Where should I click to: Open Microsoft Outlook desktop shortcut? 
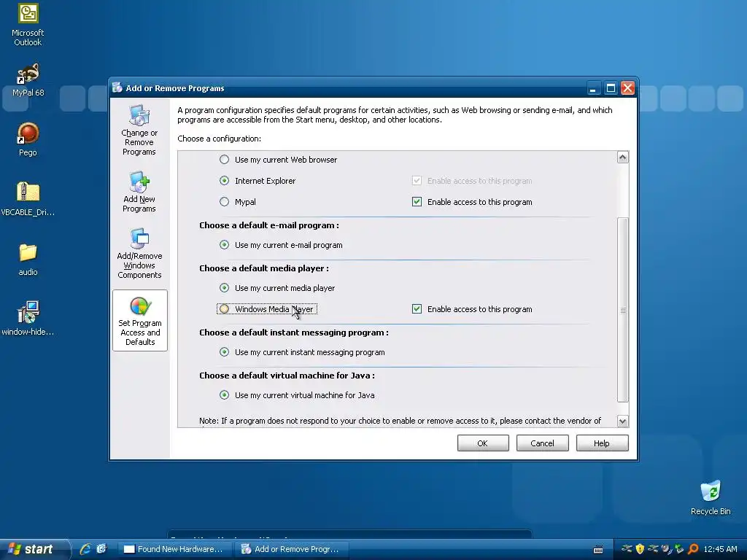[28, 24]
